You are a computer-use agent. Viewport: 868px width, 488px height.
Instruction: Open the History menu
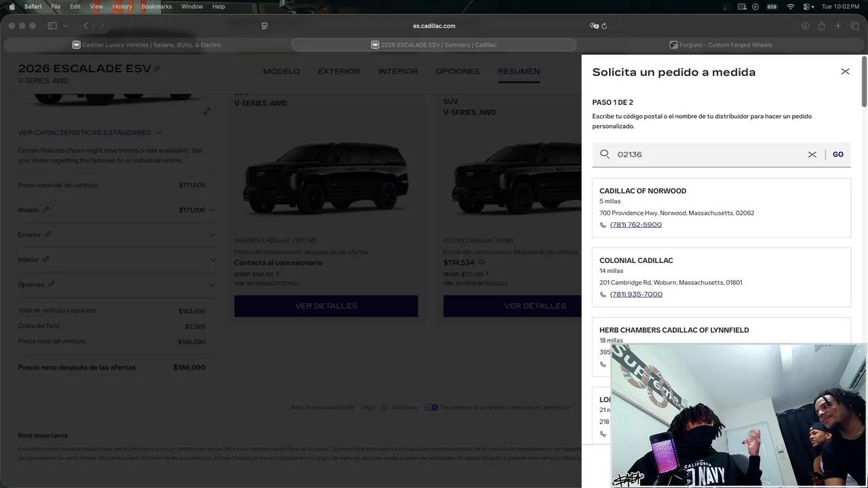tap(122, 7)
